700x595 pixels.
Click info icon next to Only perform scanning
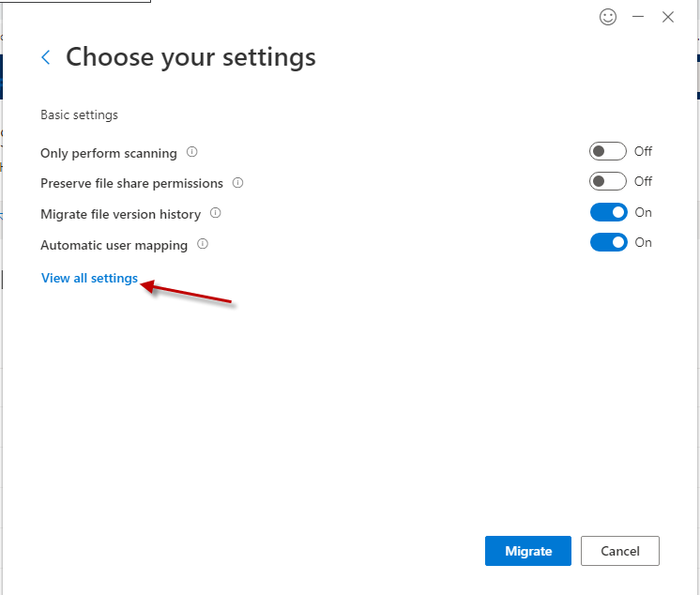(x=192, y=152)
